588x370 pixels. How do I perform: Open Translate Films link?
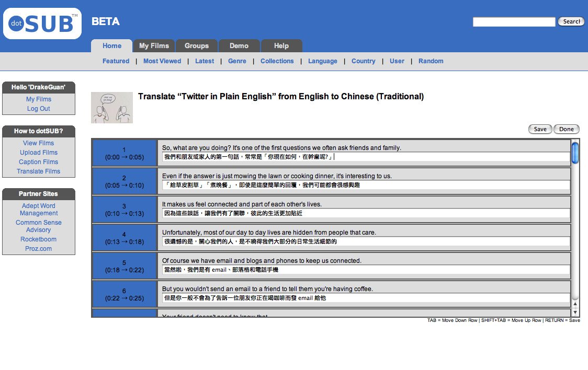38,171
